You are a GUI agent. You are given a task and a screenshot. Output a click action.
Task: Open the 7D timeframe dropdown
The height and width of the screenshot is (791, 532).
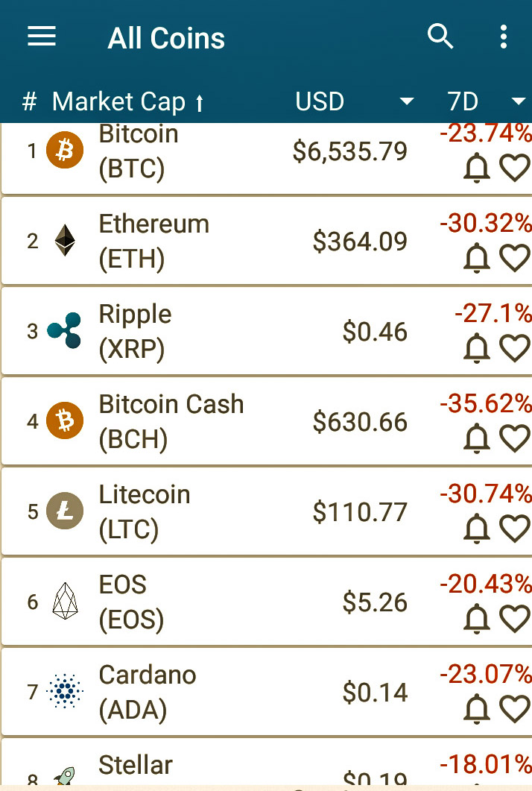tap(518, 101)
